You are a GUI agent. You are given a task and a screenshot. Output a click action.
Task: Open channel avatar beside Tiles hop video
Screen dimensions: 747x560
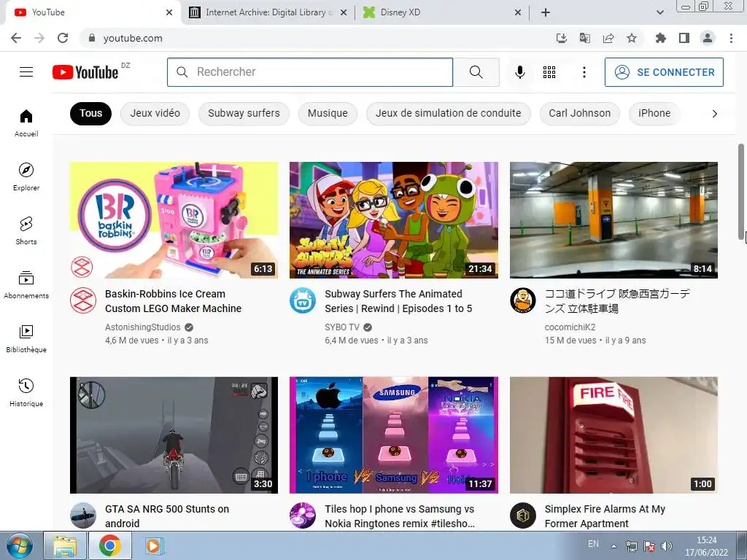click(303, 516)
